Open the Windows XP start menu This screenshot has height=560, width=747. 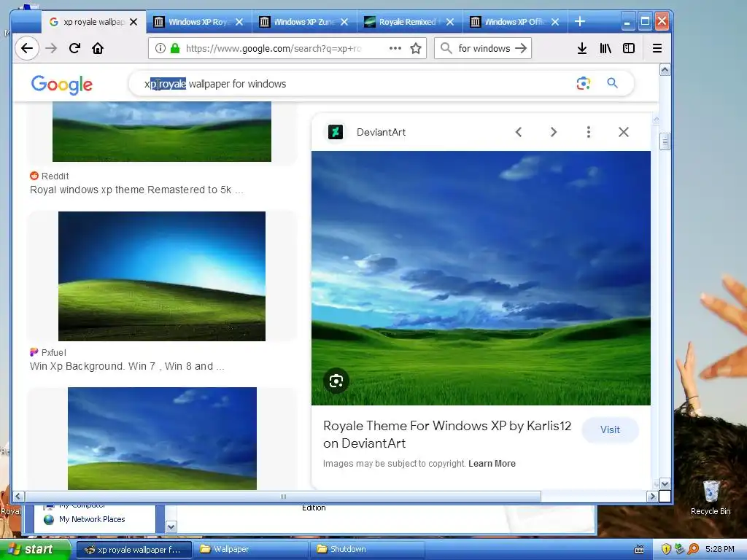[x=34, y=550]
